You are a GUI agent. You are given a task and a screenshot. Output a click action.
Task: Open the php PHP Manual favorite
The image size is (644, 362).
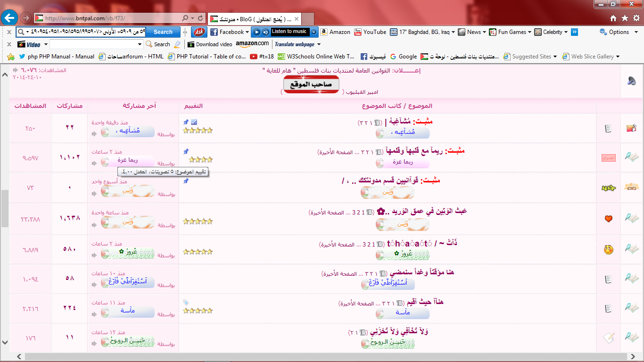pos(57,57)
